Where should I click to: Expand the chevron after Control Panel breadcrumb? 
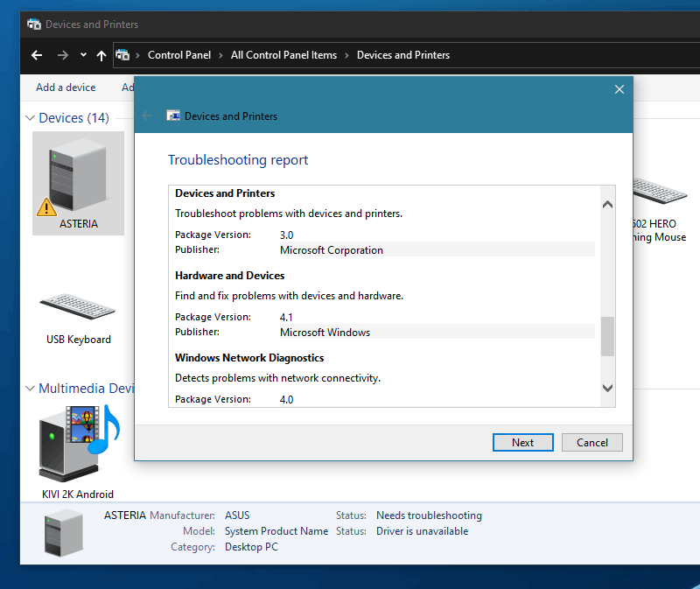[x=220, y=55]
